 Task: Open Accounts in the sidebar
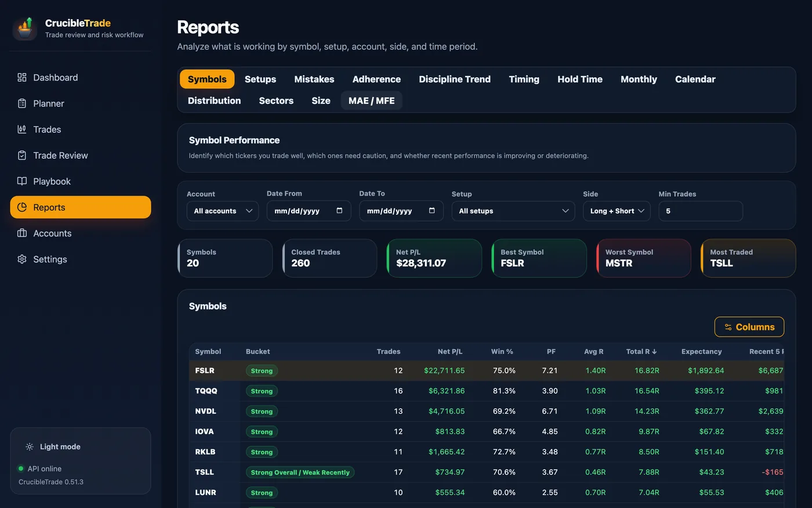point(81,233)
